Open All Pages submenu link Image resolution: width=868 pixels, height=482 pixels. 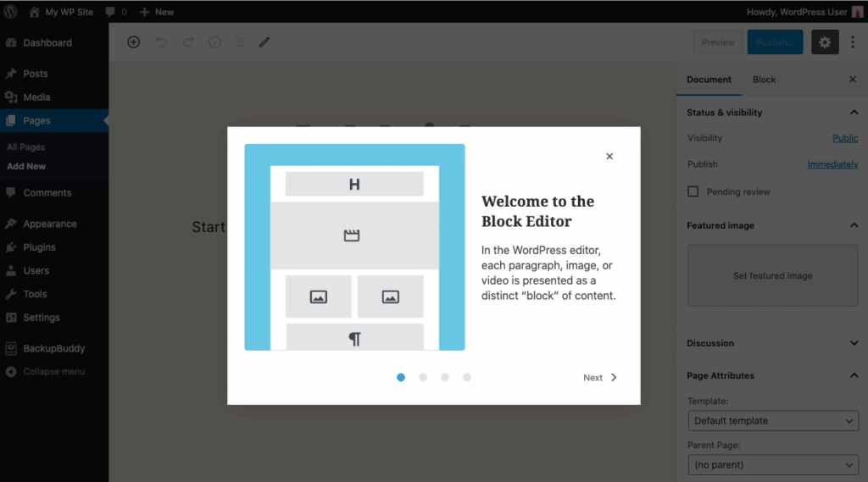point(25,147)
